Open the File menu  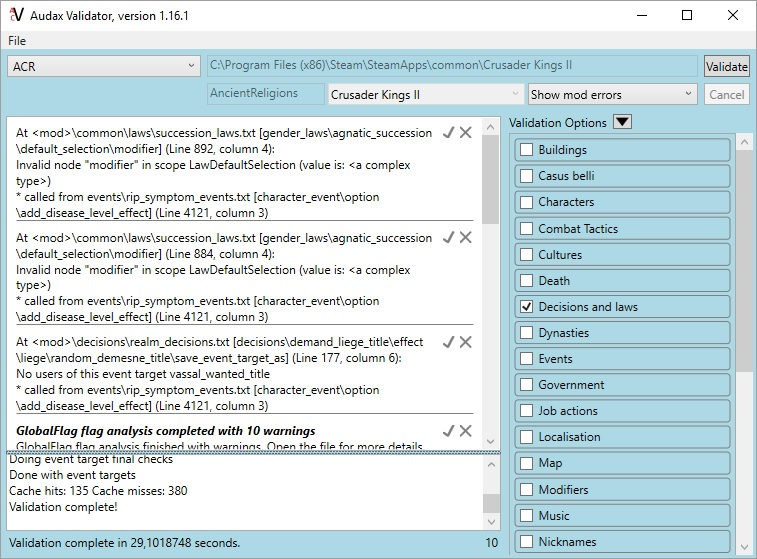(x=17, y=41)
